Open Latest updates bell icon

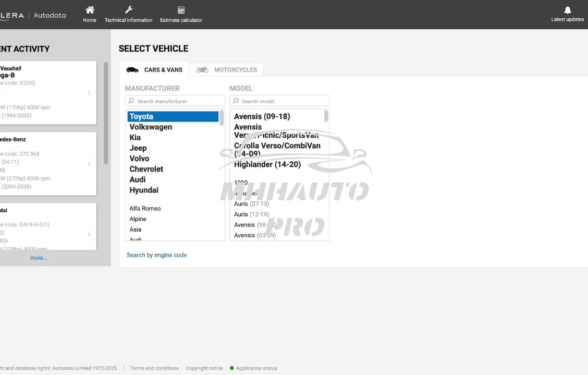(568, 10)
